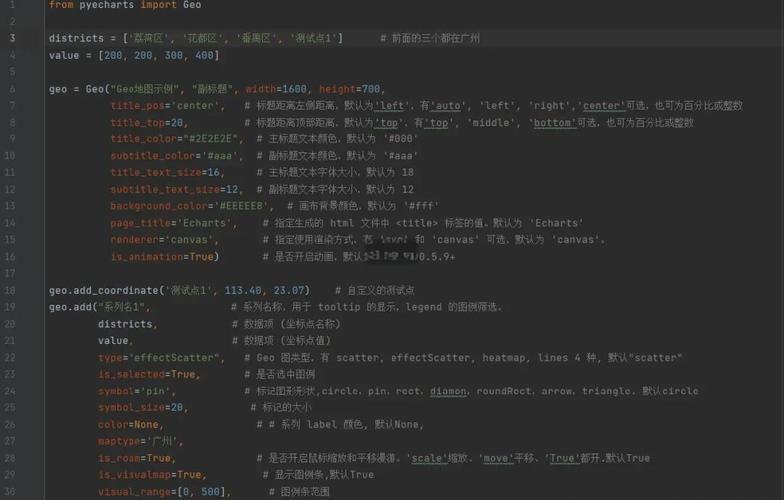Click the type='effectScatter" parameter

click(158, 358)
